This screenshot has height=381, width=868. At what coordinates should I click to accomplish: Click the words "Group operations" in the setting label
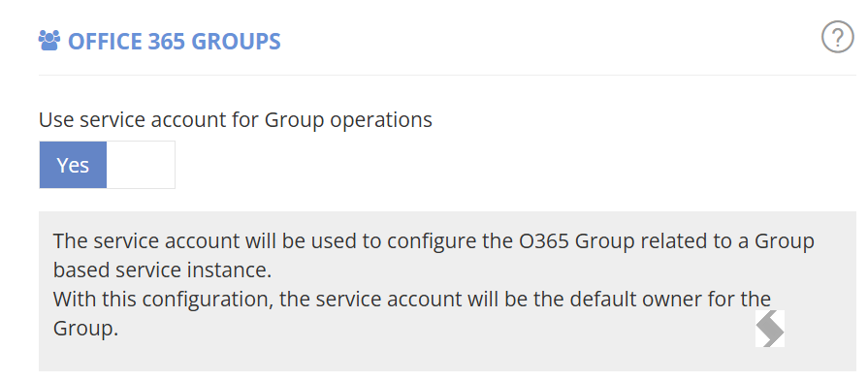pos(348,120)
